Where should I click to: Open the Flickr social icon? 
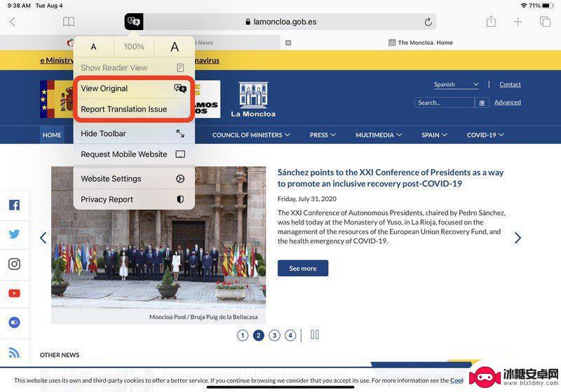click(x=14, y=323)
